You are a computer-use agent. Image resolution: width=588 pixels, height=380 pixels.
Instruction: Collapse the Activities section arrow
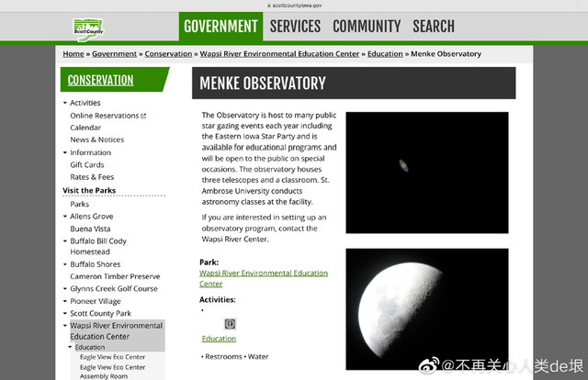[x=65, y=103]
